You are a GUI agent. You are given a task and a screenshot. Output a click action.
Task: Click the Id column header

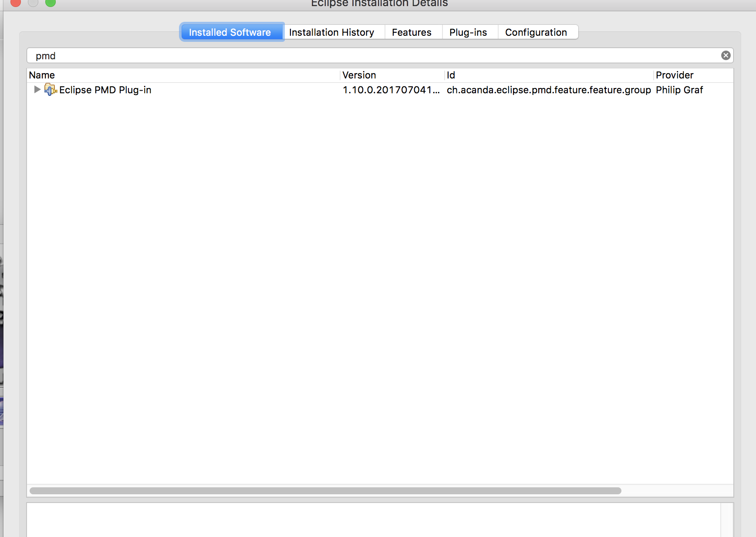tap(451, 75)
